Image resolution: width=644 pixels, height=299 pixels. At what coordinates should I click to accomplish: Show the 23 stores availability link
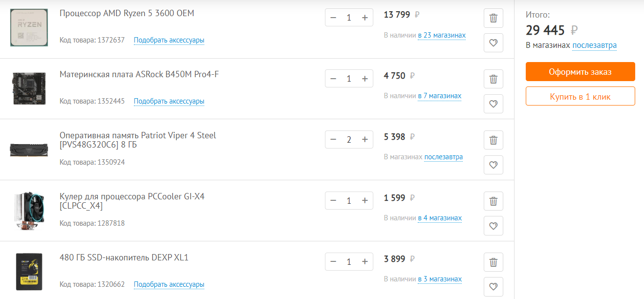point(442,35)
